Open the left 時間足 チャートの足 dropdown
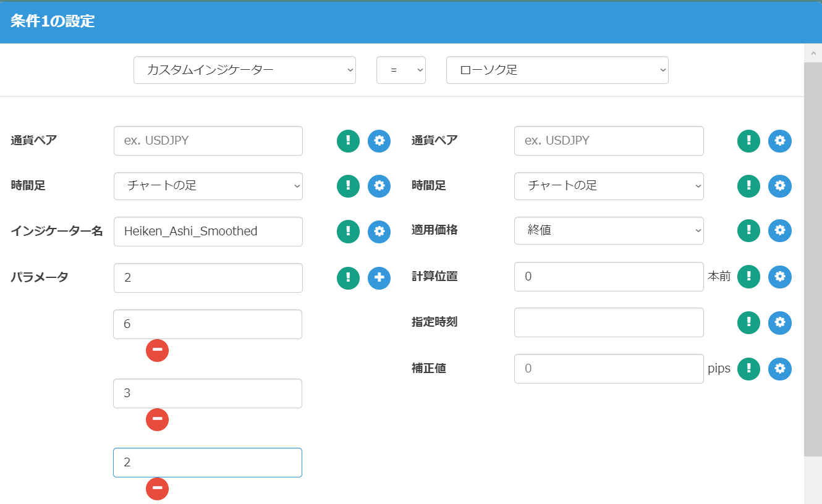The image size is (822, 504). (x=208, y=186)
